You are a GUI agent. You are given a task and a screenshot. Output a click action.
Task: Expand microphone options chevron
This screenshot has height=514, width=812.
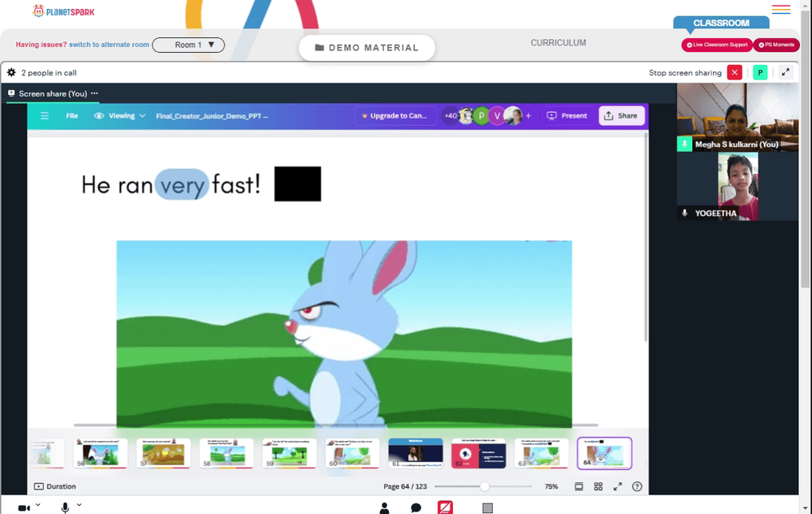pos(80,505)
